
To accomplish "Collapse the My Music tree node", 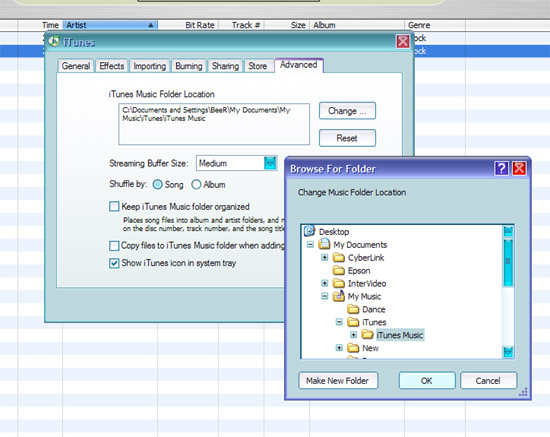I will pyautogui.click(x=324, y=296).
